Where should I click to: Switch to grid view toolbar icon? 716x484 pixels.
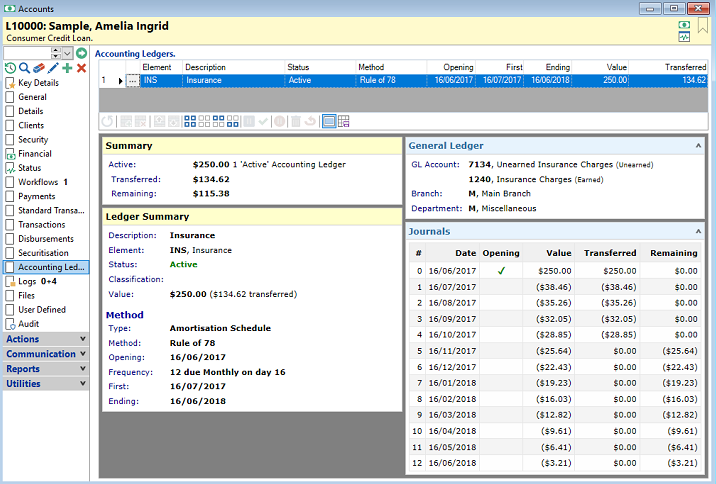coord(343,121)
